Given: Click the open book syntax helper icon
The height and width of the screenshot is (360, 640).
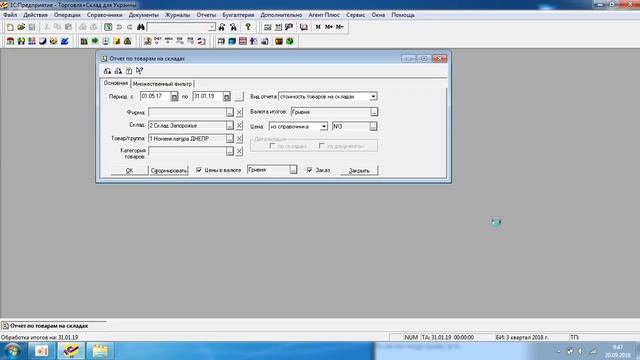Looking at the screenshot, I should tap(304, 27).
